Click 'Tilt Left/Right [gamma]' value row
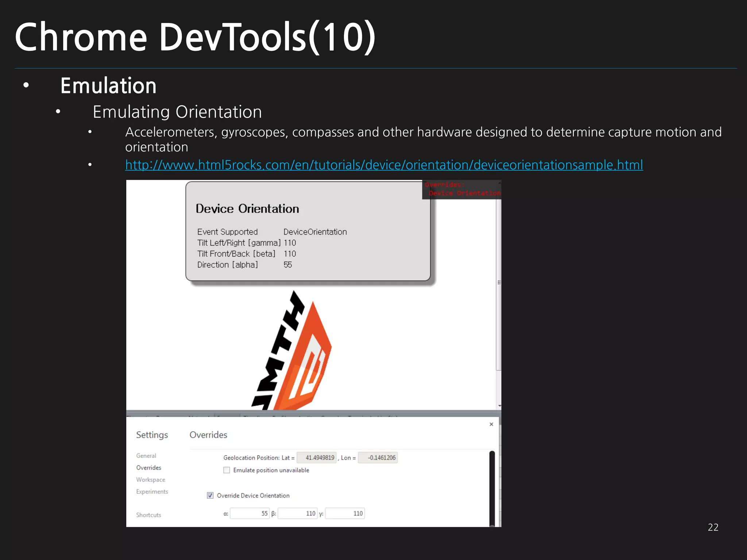747x560 pixels. (247, 243)
